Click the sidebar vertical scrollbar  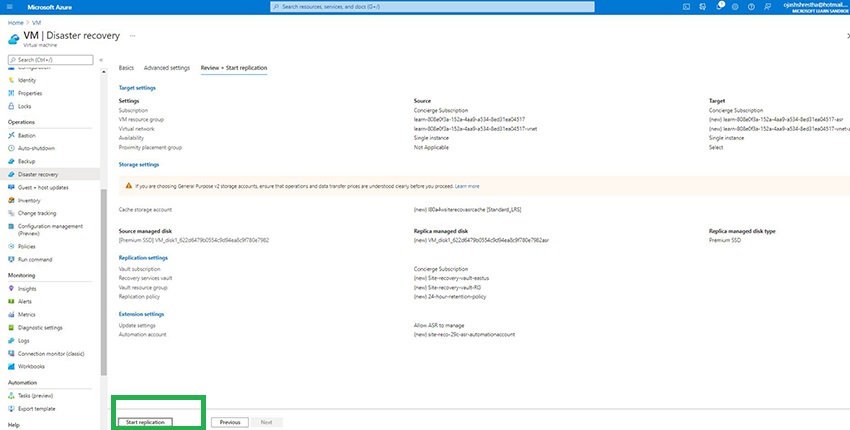click(104, 282)
